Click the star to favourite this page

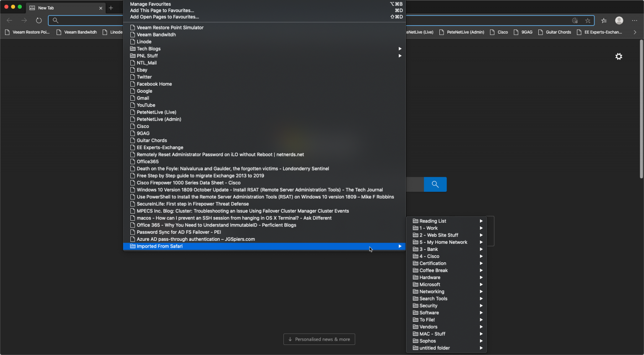[x=587, y=20]
